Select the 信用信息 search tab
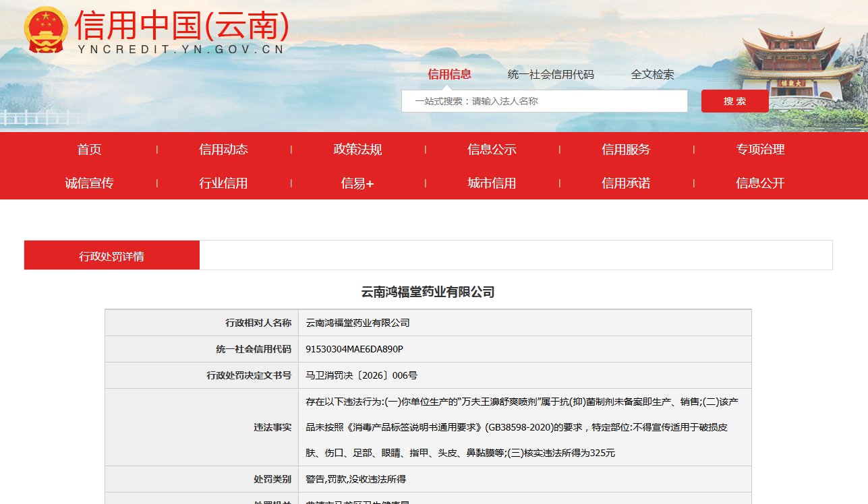Screen dimensions: 868x504 [x=449, y=74]
